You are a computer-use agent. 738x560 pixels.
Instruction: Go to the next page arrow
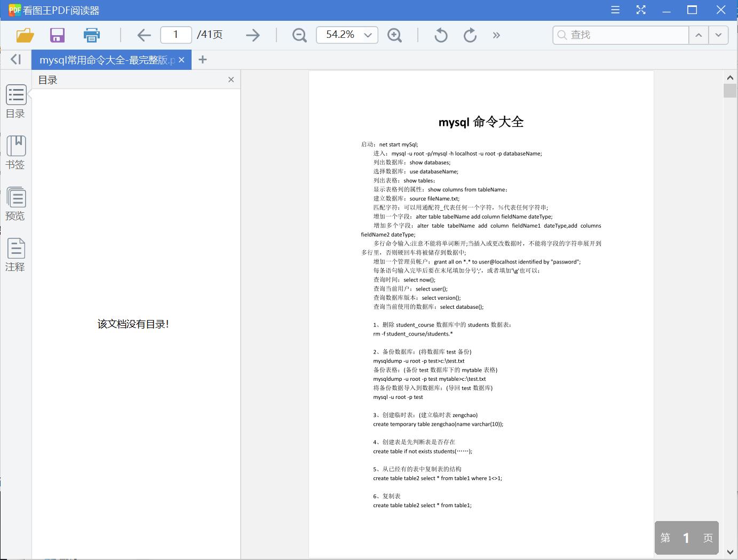[x=252, y=35]
